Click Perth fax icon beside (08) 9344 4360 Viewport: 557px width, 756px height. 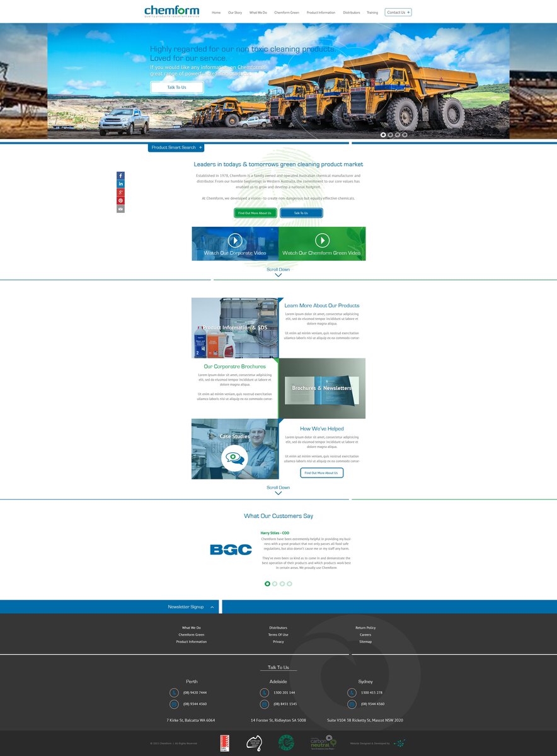coord(175,704)
